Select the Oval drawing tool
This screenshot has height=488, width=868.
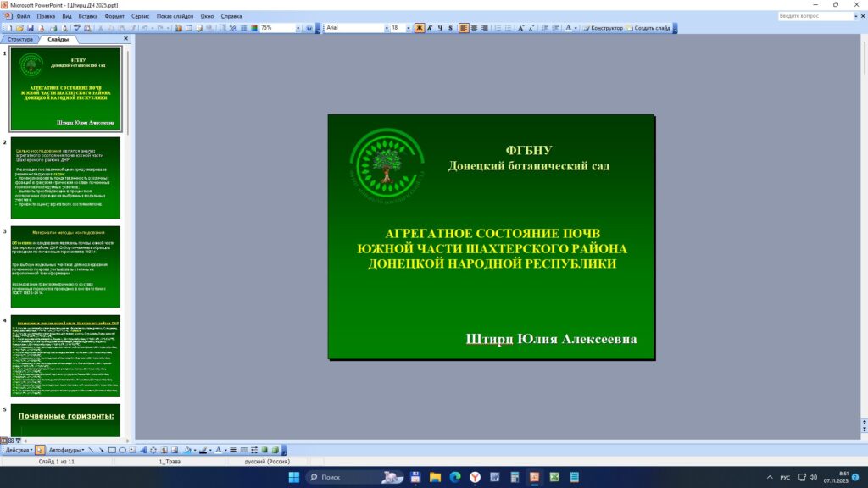point(121,450)
